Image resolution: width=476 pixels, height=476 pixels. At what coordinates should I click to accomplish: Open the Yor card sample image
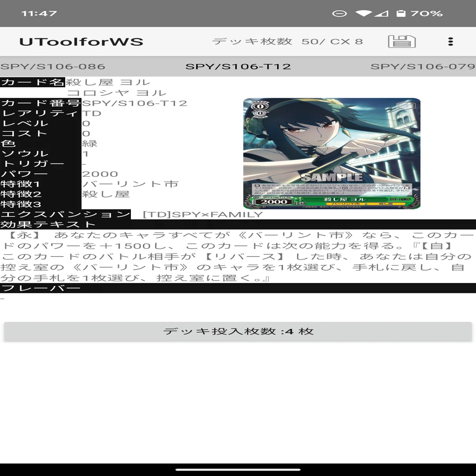pos(332,153)
